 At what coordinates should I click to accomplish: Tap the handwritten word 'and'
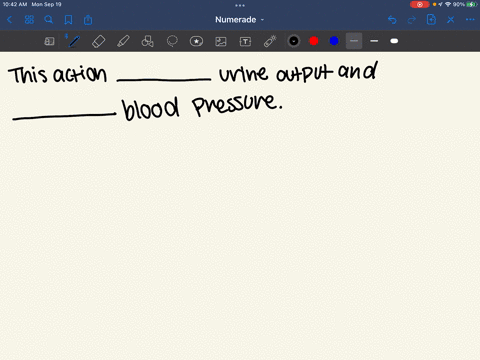358,70
